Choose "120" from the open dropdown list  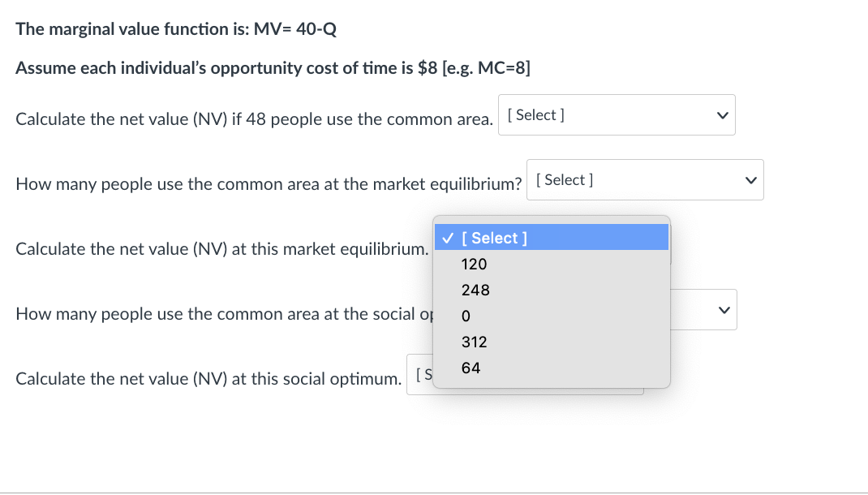[x=474, y=264]
